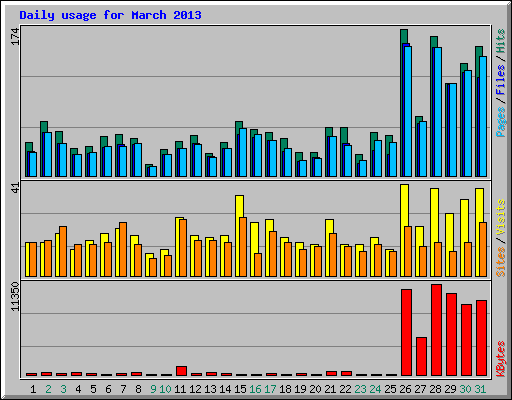Click day label "29" on the x-axis
This screenshot has width=512, height=400.
pos(450,389)
